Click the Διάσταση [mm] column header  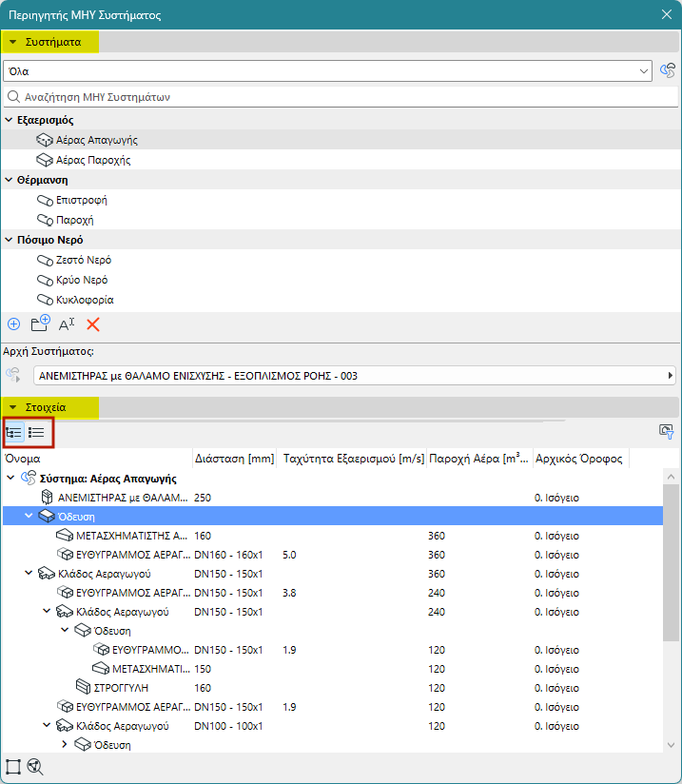point(235,459)
